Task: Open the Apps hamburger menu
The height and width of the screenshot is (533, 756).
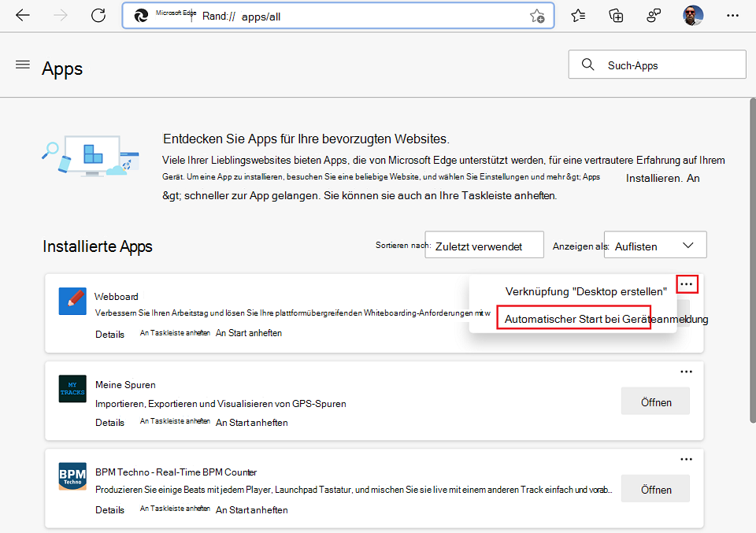Action: coord(23,65)
